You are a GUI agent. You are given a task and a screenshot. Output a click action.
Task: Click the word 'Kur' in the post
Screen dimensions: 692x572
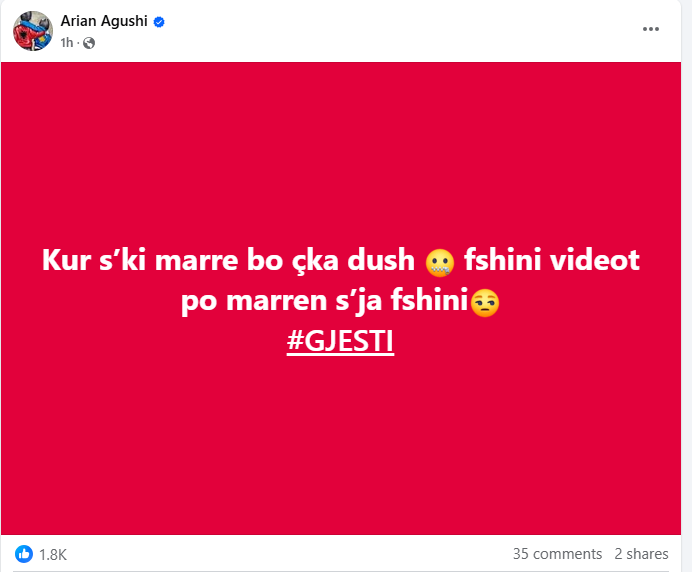coord(66,260)
